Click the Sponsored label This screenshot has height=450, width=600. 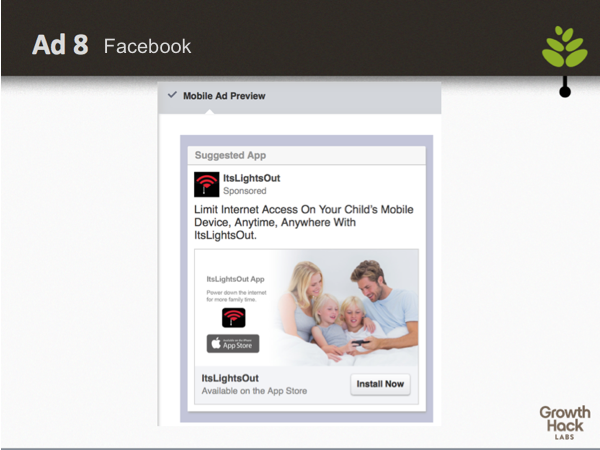click(x=245, y=191)
